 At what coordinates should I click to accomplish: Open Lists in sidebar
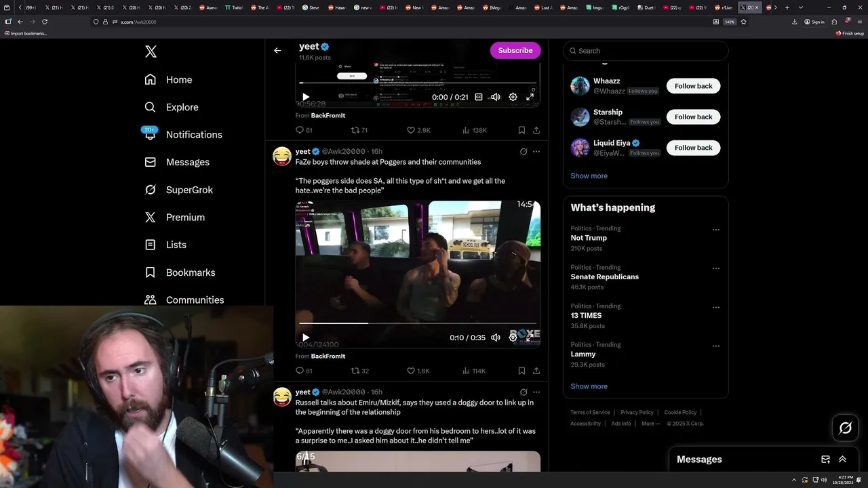click(165, 245)
